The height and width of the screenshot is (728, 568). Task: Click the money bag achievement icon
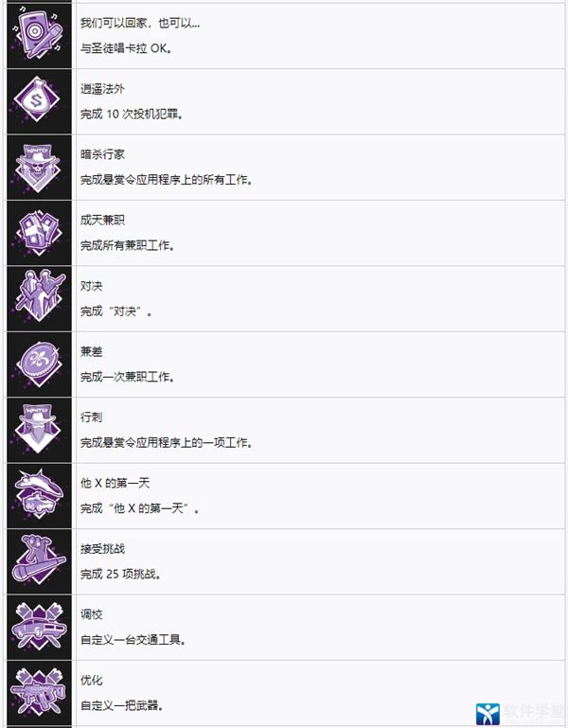[39, 101]
